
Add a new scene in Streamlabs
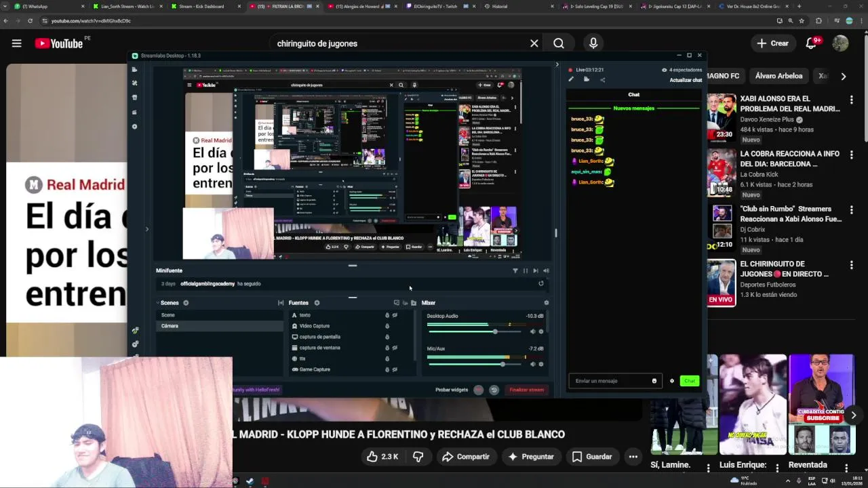pyautogui.click(x=186, y=303)
